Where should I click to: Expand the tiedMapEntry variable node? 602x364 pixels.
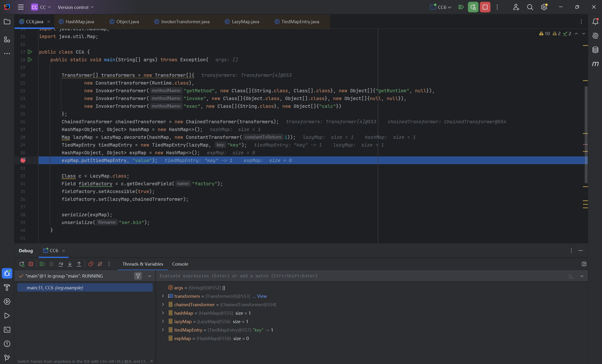(x=163, y=330)
